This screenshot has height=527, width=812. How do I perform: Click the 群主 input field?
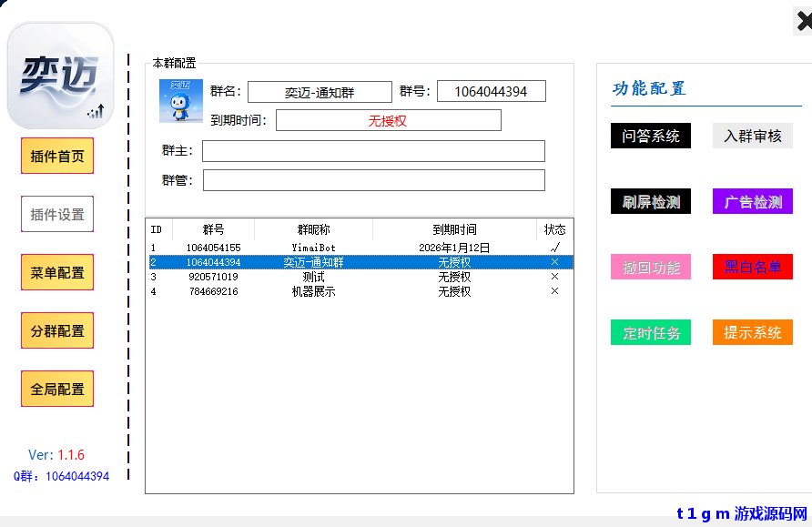pyautogui.click(x=373, y=151)
